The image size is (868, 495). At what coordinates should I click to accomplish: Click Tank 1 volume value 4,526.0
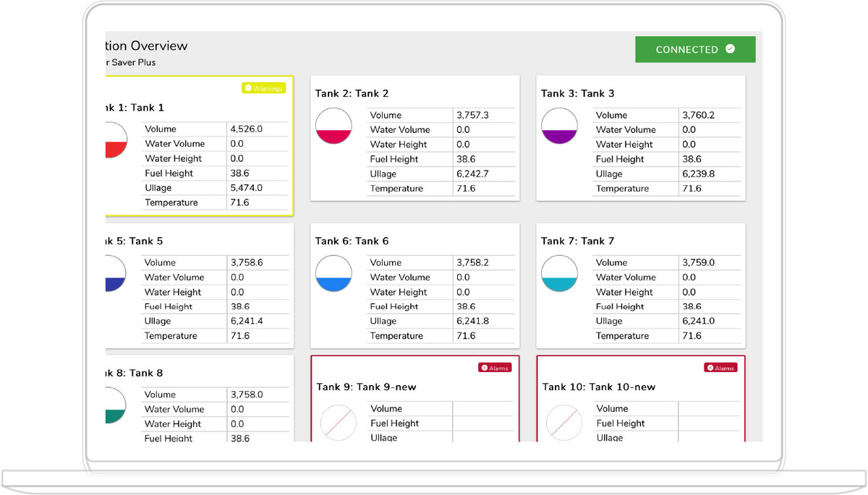click(247, 129)
